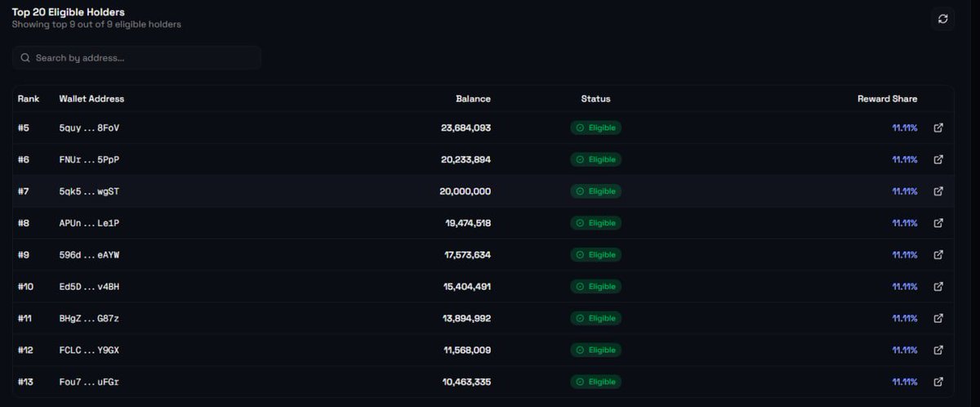Click rank label #5

point(24,127)
